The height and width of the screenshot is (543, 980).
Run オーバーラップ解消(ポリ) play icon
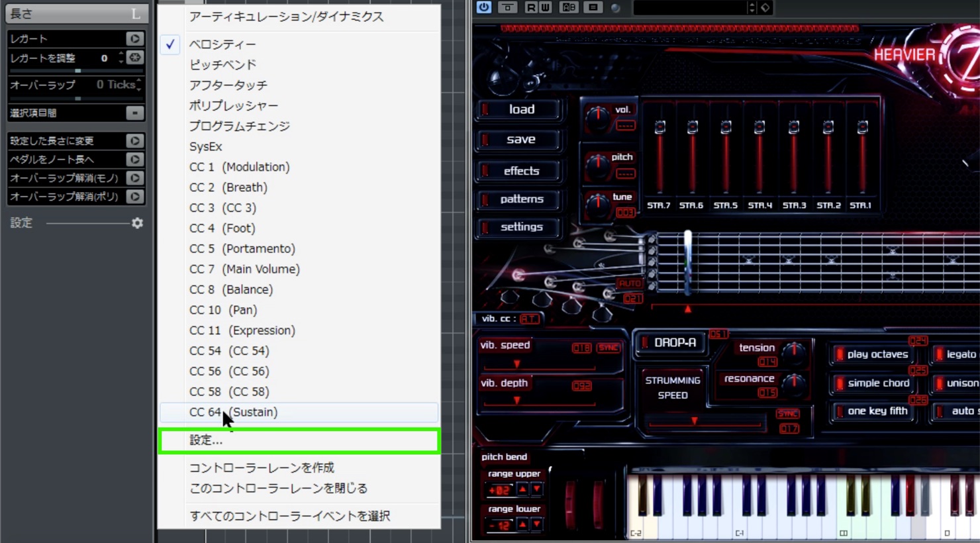pyautogui.click(x=134, y=196)
